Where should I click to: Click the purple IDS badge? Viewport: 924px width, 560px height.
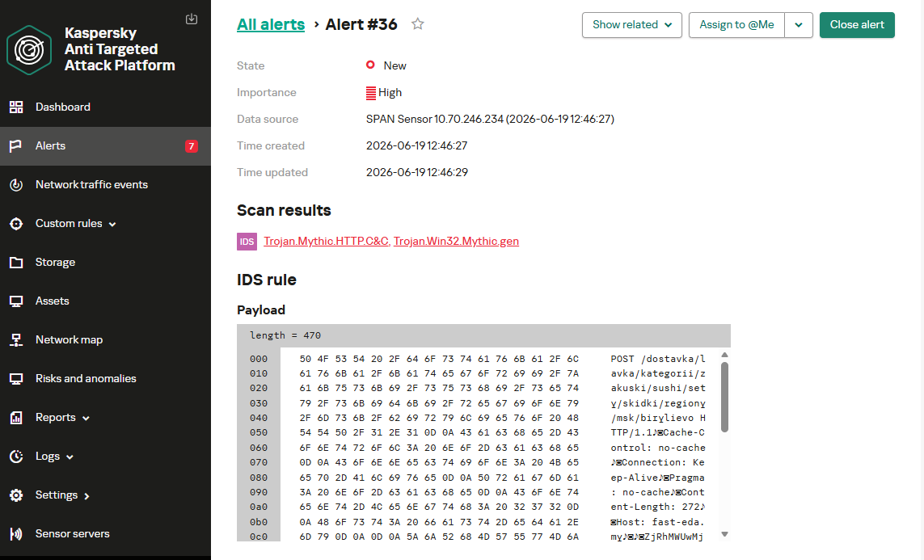tap(247, 242)
